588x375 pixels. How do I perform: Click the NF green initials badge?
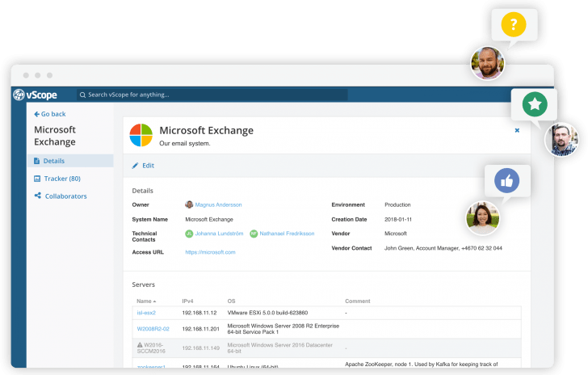[254, 234]
